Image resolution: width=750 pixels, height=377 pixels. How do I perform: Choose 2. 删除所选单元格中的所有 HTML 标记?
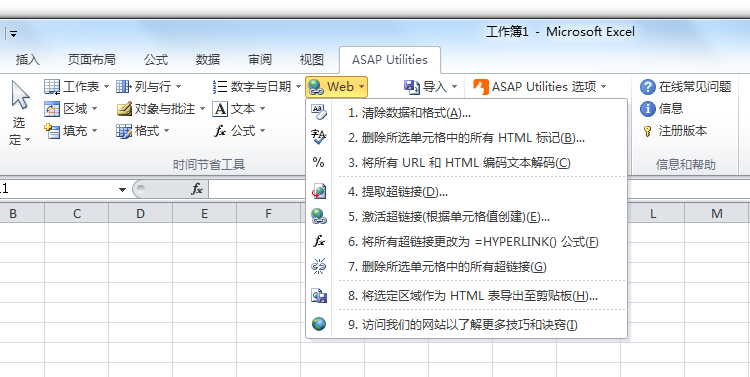[x=466, y=138]
